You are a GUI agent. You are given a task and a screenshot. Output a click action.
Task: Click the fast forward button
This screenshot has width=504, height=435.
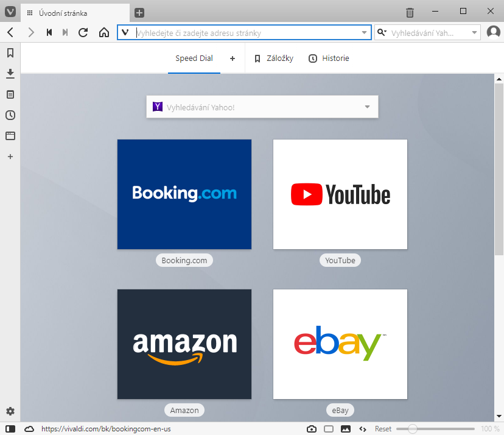point(65,32)
